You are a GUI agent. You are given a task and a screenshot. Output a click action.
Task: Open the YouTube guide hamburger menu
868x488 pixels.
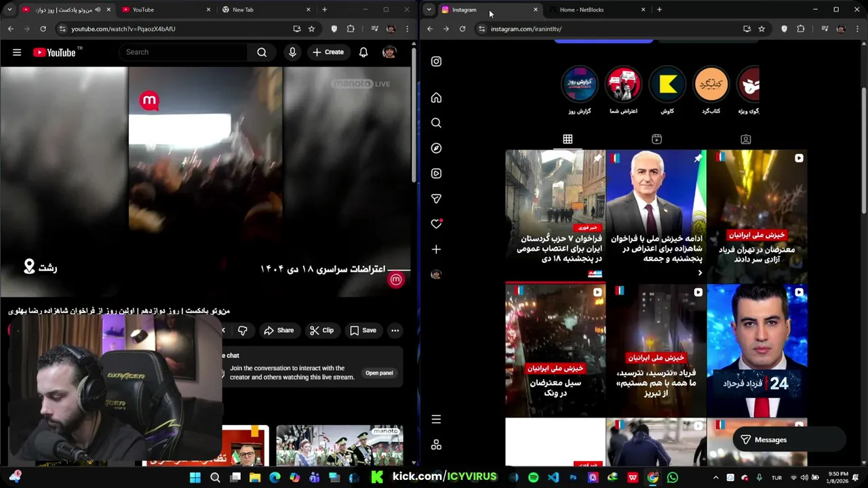(x=17, y=52)
